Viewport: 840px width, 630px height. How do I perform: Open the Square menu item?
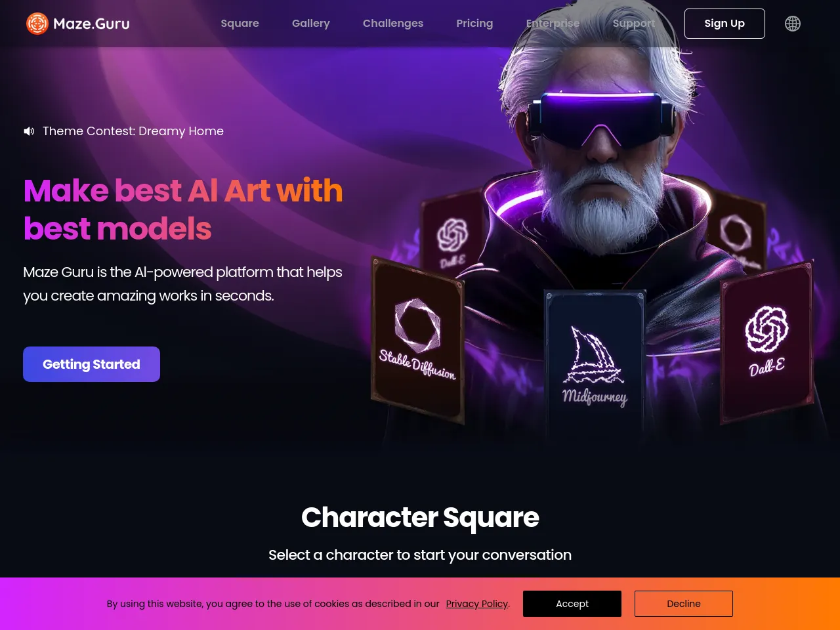(x=240, y=24)
